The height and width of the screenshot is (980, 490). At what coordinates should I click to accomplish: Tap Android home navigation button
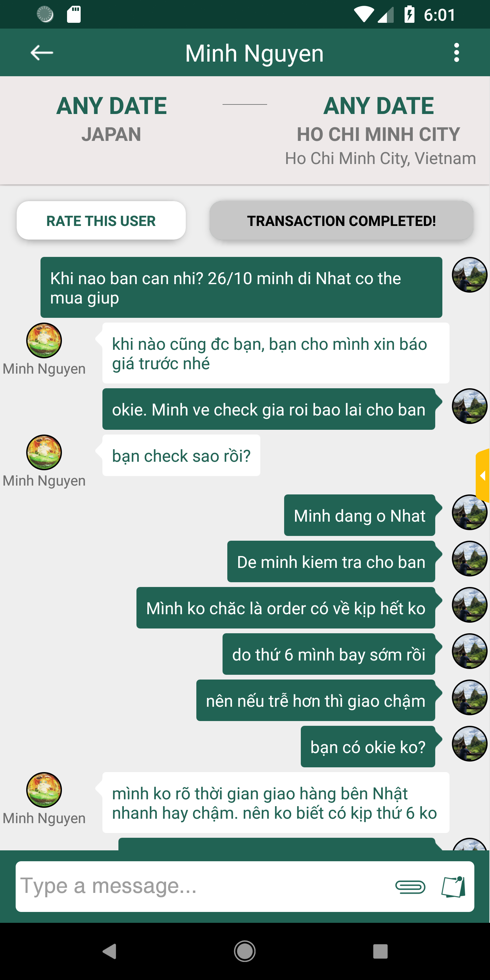245,951
